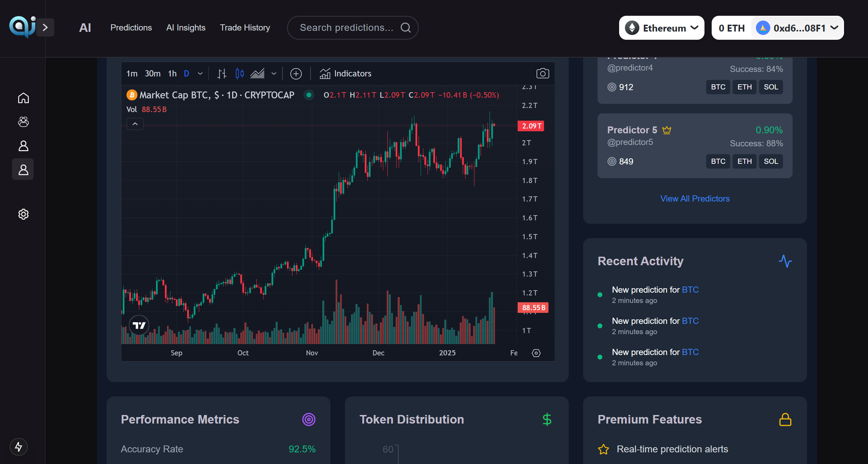Click the BTC tag on Predictor 5 card

pos(718,161)
